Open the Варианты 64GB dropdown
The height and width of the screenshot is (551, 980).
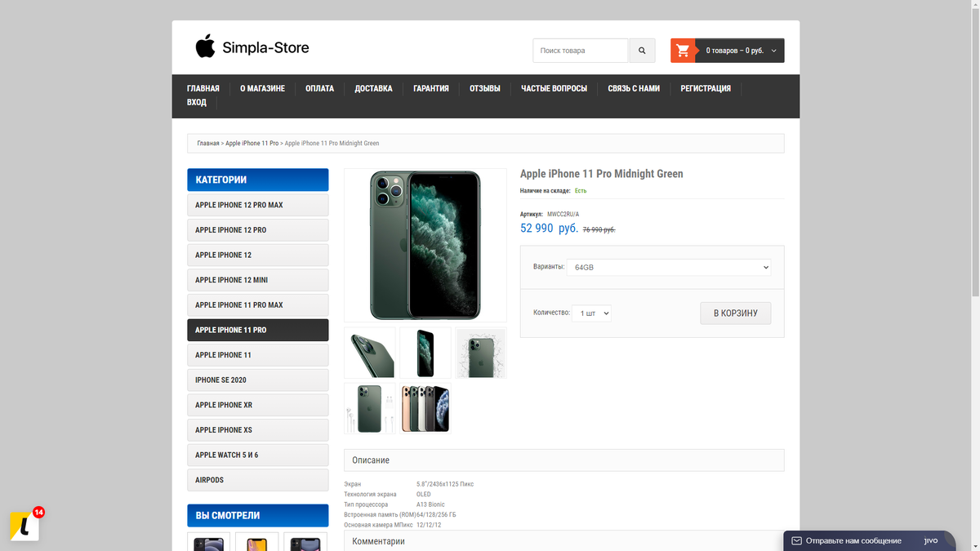(x=669, y=267)
